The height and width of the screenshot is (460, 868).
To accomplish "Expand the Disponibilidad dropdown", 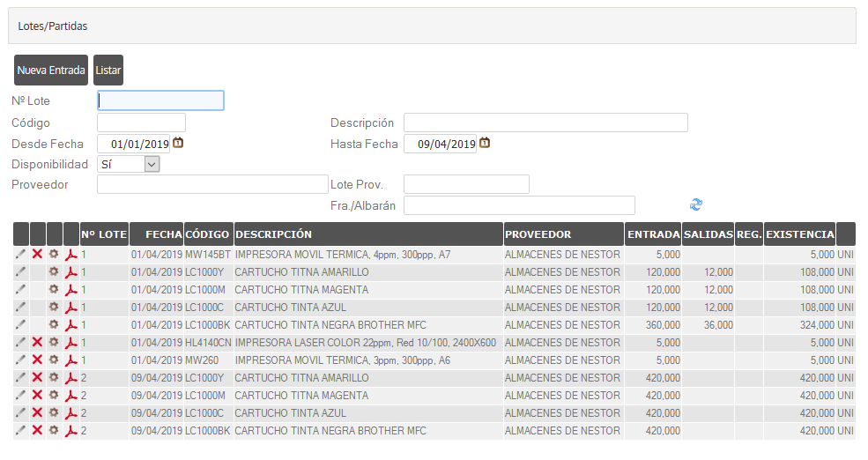I will tap(151, 164).
